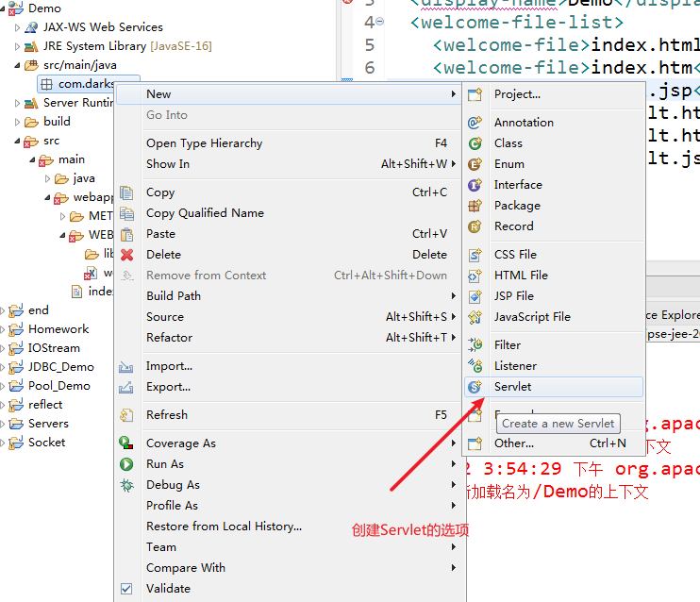Click the Annotation icon in New submenu
The image size is (700, 602).
(475, 123)
